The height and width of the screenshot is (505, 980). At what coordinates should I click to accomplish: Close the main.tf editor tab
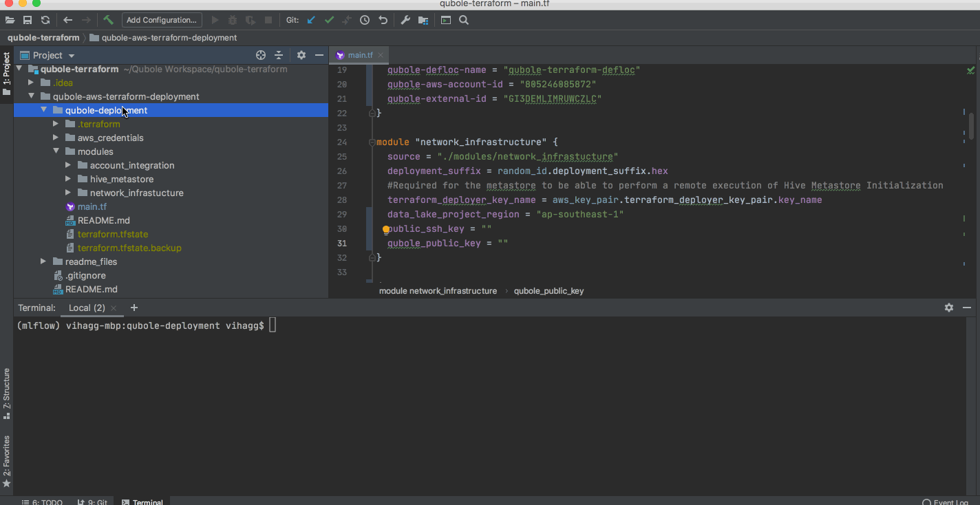click(381, 55)
